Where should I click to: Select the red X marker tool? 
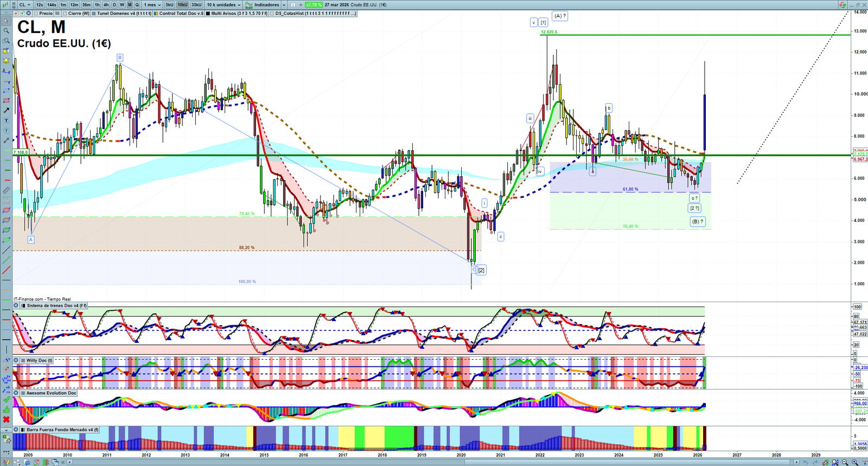[6, 419]
